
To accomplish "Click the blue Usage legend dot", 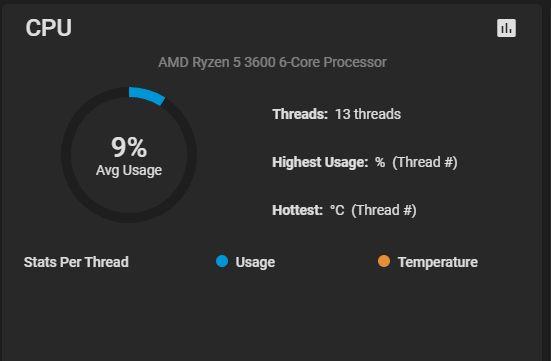I will [x=222, y=261].
